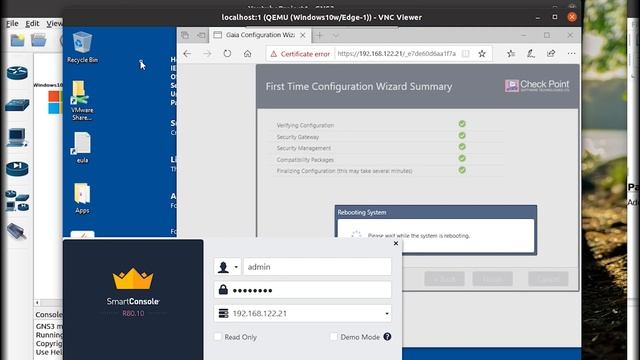The width and height of the screenshot is (640, 360).
Task: Show Edge tab previews chevron
Action: click(336, 36)
